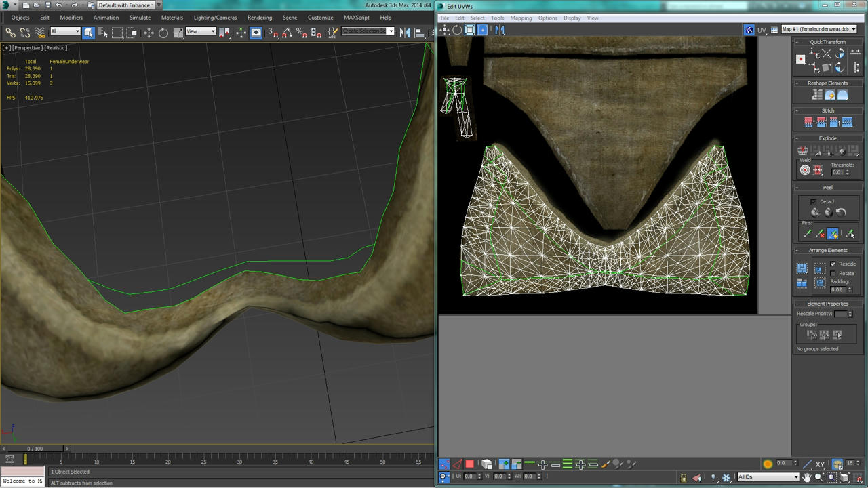Open the Create Selection Set dropdown
868x488 pixels.
click(x=368, y=31)
